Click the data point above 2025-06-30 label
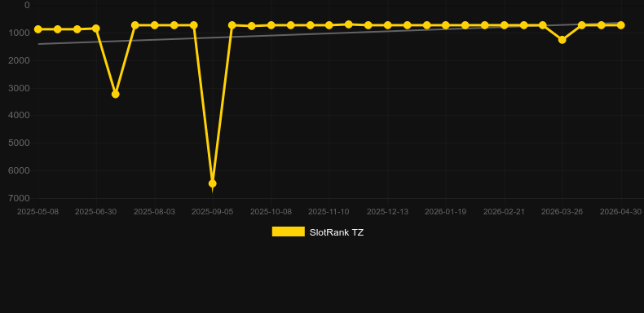The height and width of the screenshot is (313, 644). pyautogui.click(x=96, y=29)
